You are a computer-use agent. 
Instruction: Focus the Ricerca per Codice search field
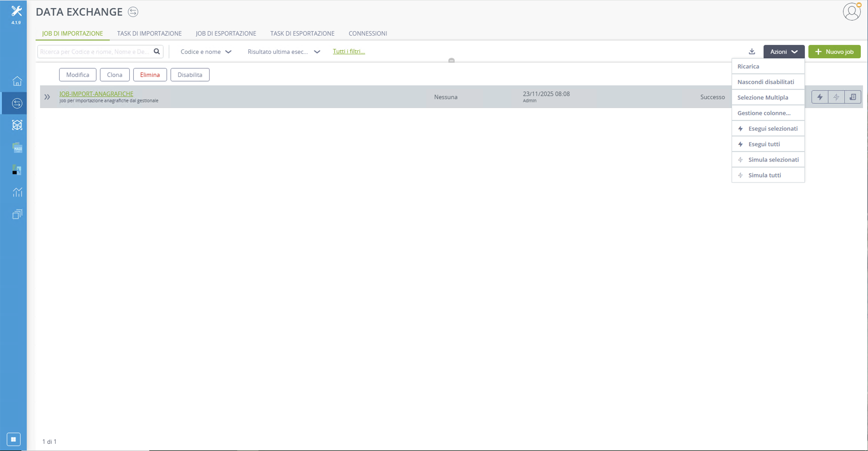[95, 52]
